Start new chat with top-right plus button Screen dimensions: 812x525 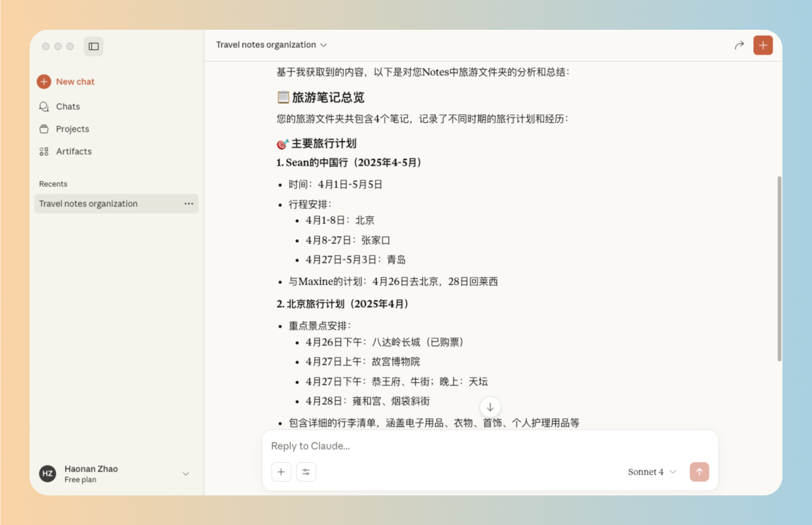[763, 45]
